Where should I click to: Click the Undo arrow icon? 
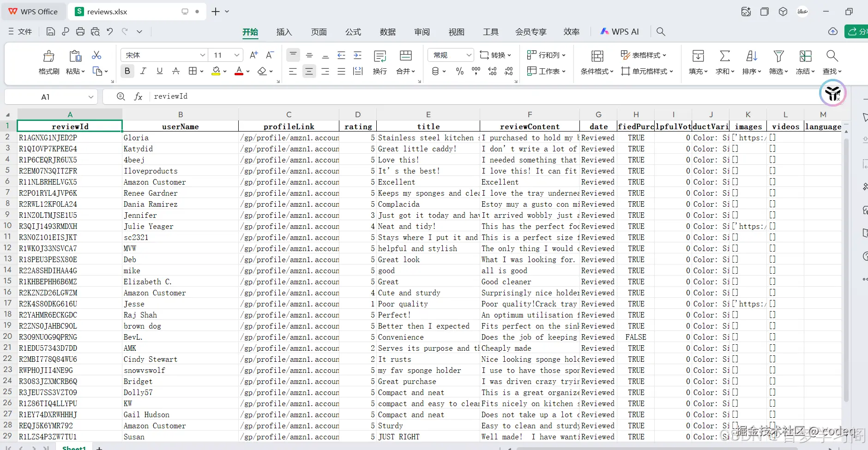click(x=110, y=31)
